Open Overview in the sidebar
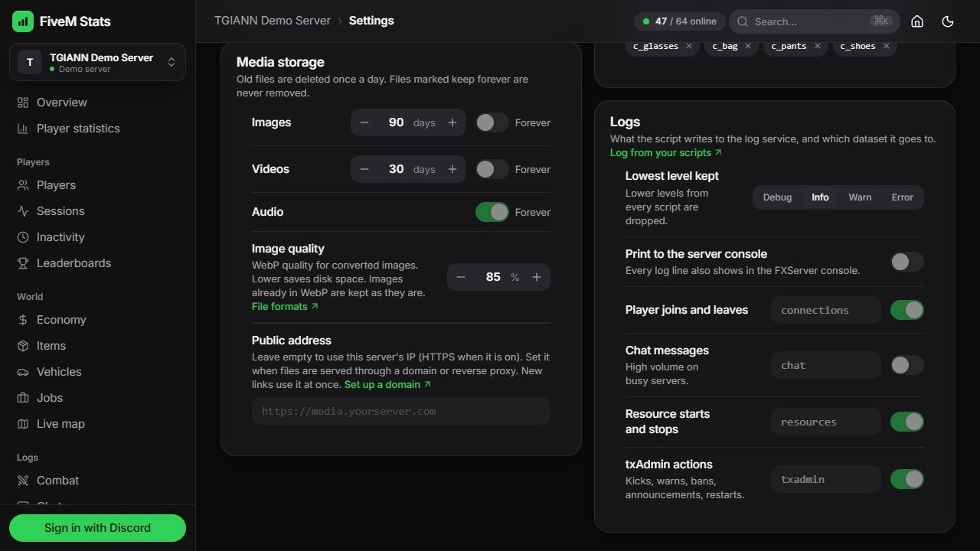This screenshot has height=551, width=980. [97, 103]
